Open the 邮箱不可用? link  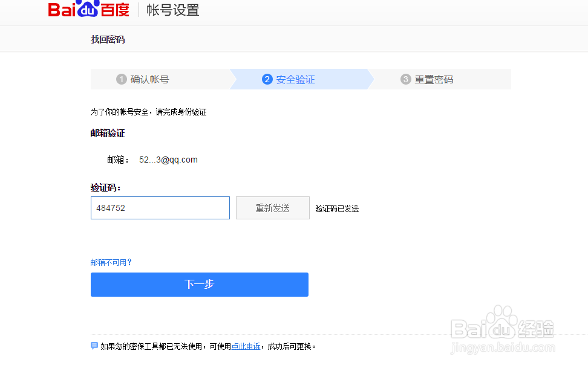(111, 262)
